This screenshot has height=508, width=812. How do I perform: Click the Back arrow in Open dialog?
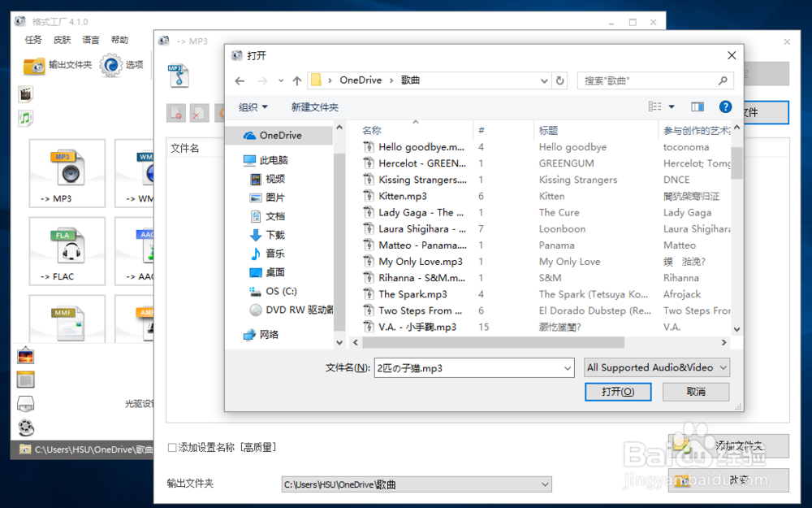pyautogui.click(x=240, y=80)
